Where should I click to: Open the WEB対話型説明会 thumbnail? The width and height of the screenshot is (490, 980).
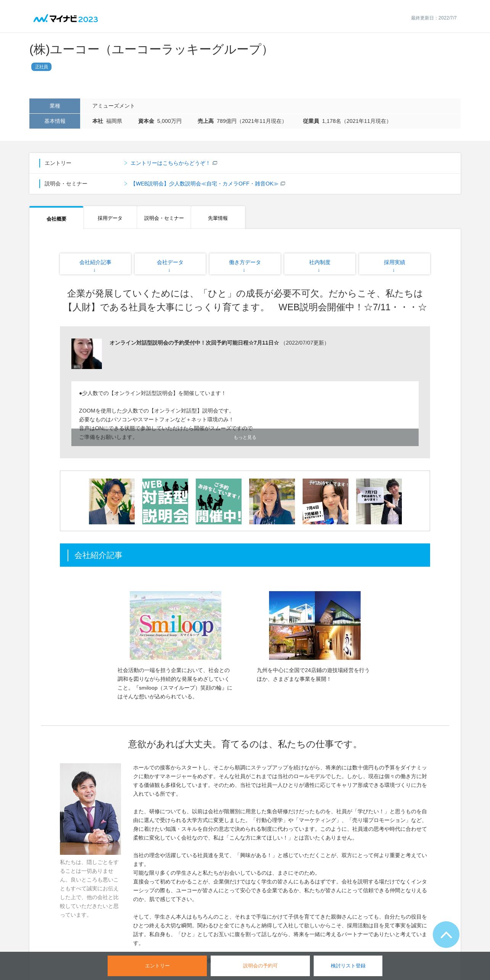(x=165, y=501)
